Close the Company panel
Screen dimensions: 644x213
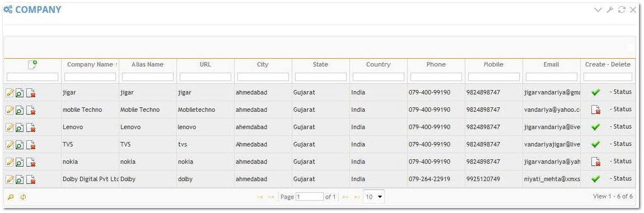(633, 10)
